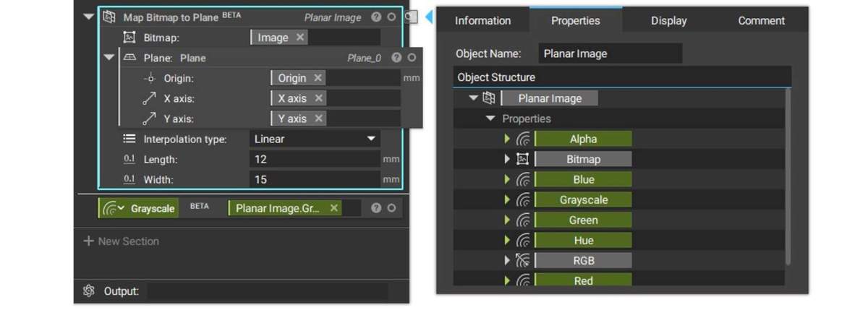
Task: Open the Grayscale block type dropdown chevron
Action: click(122, 208)
